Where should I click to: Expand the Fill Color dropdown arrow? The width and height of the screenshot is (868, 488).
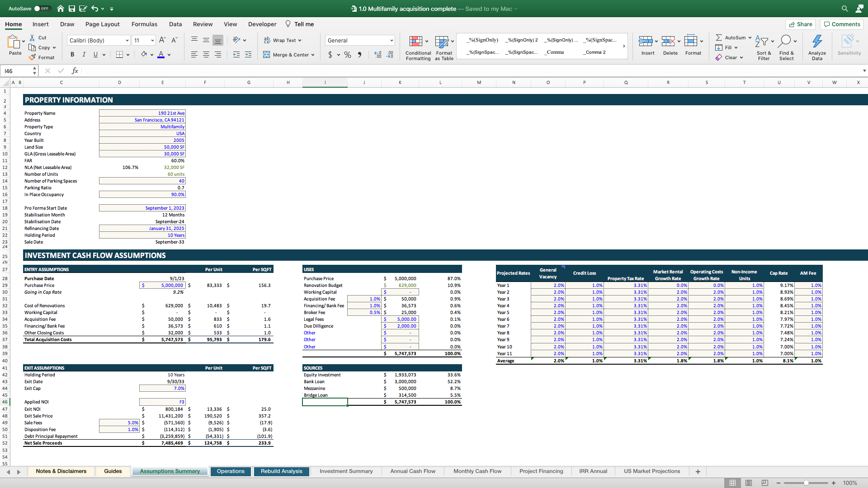click(x=152, y=55)
